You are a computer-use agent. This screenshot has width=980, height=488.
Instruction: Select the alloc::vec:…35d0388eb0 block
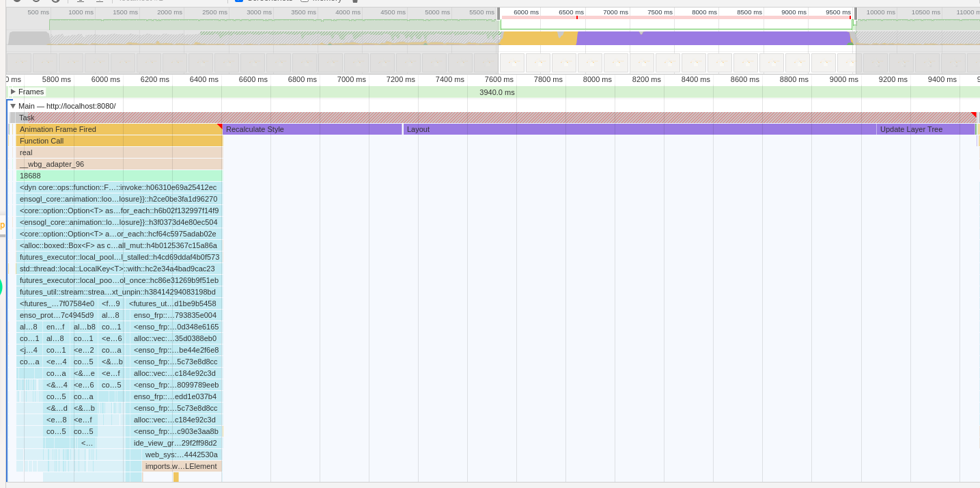point(176,338)
